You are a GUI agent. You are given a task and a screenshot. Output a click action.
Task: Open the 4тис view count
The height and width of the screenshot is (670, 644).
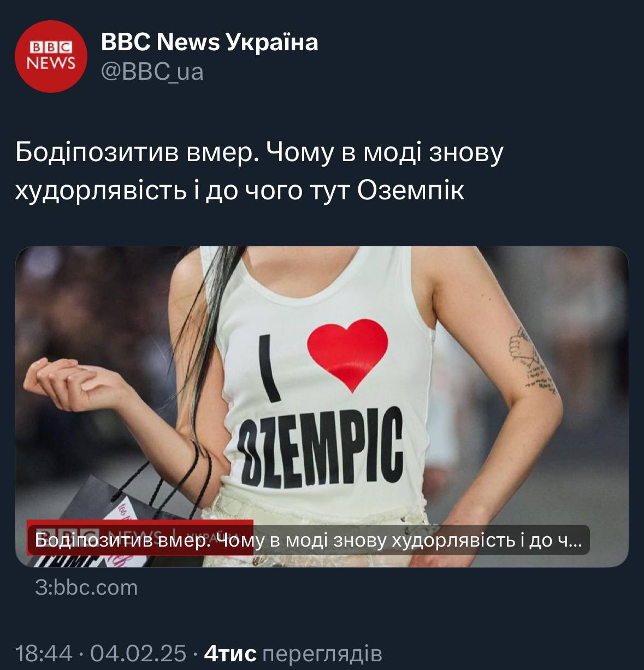coord(230,653)
